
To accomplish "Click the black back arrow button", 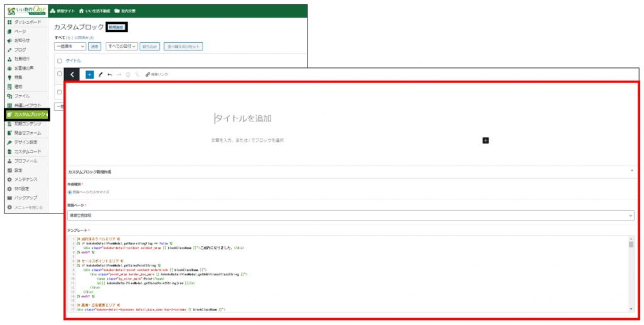I will (x=72, y=74).
